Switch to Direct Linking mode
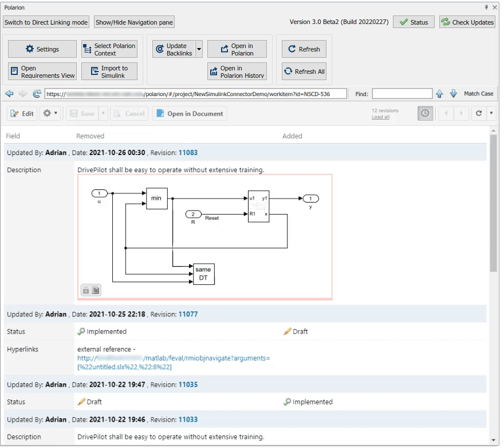This screenshot has height=448, width=504. click(46, 22)
